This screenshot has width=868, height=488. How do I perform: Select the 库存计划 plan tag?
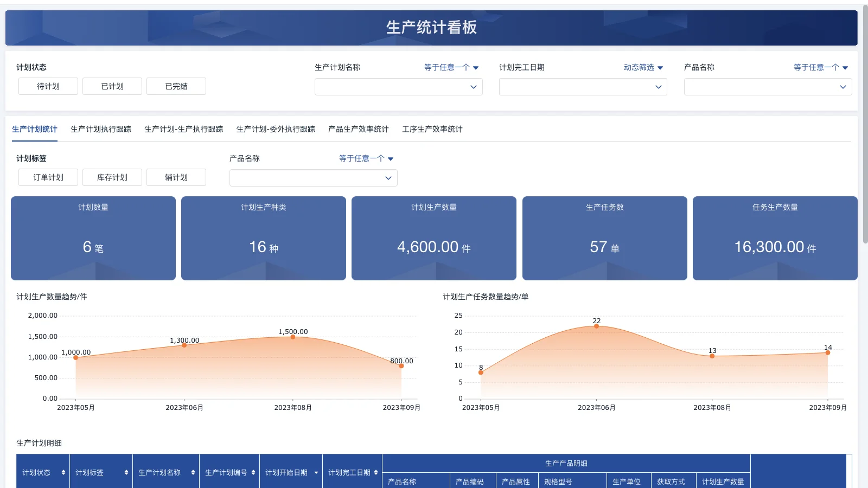point(112,177)
